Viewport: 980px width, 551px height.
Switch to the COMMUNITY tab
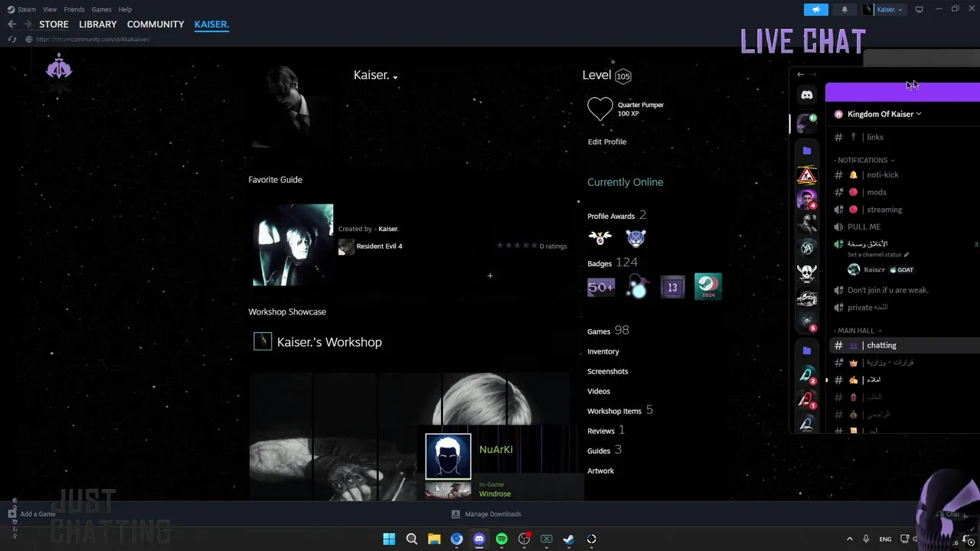(x=155, y=24)
